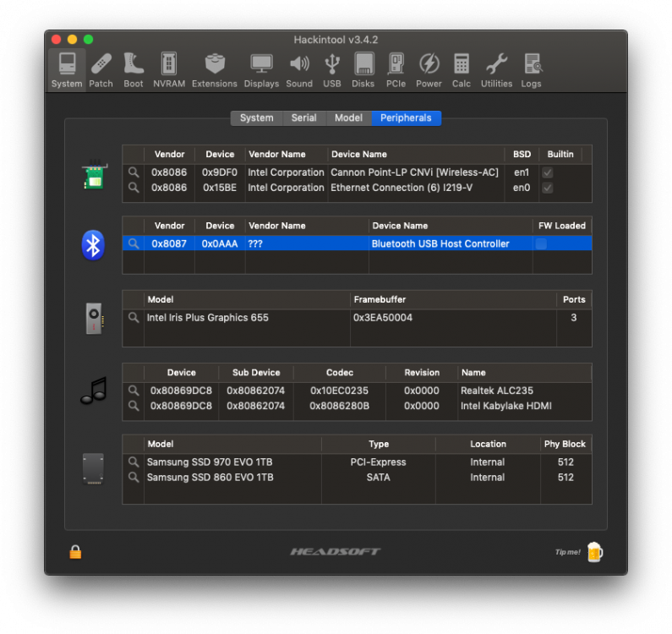Open the System toolbar section
The image size is (672, 634).
click(x=67, y=70)
